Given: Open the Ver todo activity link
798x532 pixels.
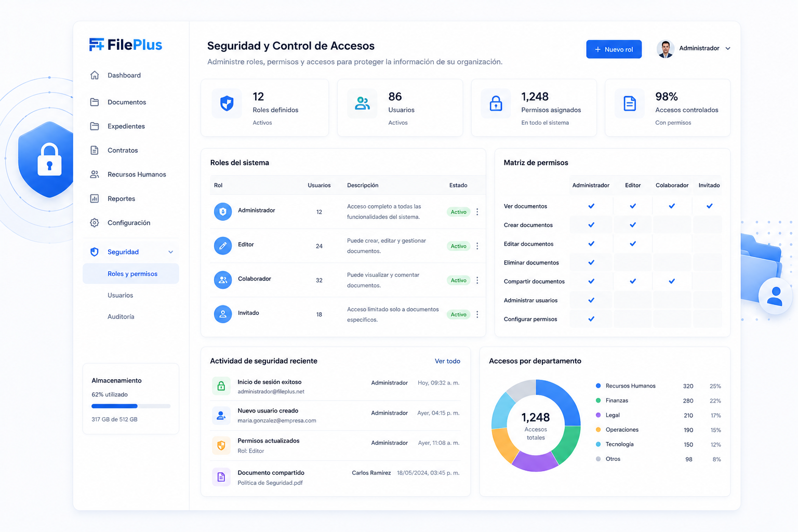Looking at the screenshot, I should (447, 361).
